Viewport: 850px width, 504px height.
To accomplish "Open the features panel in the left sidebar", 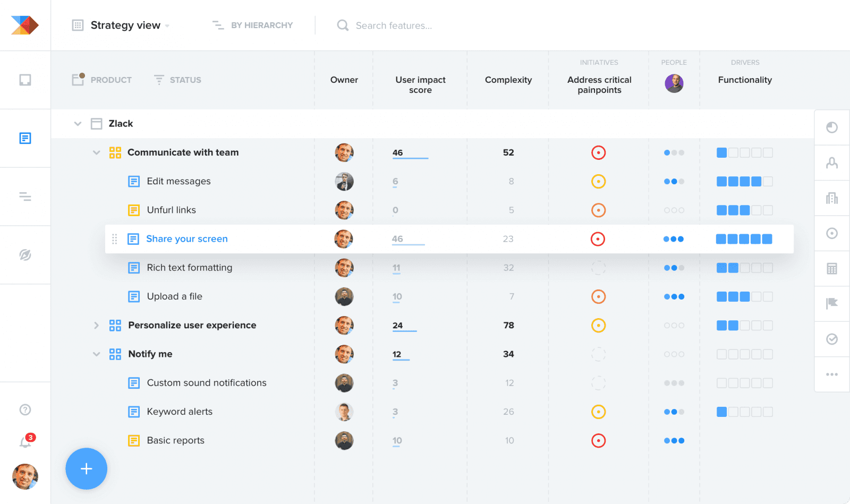I will click(x=25, y=138).
